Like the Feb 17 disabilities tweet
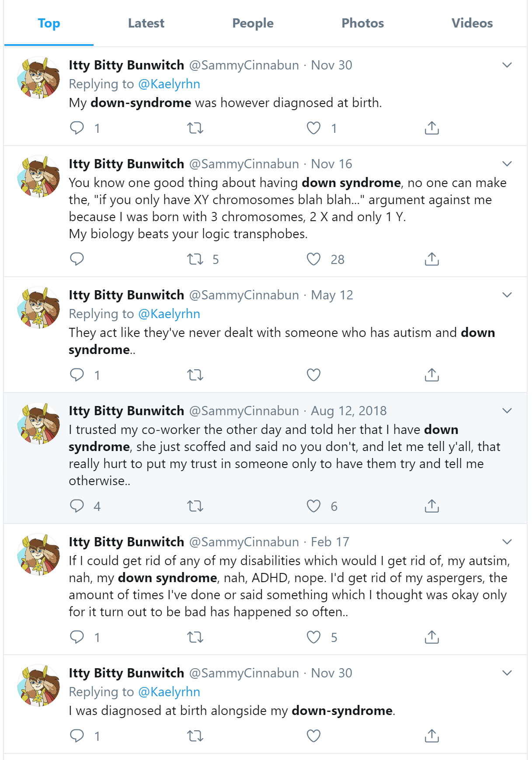The width and height of the screenshot is (532, 760). [313, 637]
